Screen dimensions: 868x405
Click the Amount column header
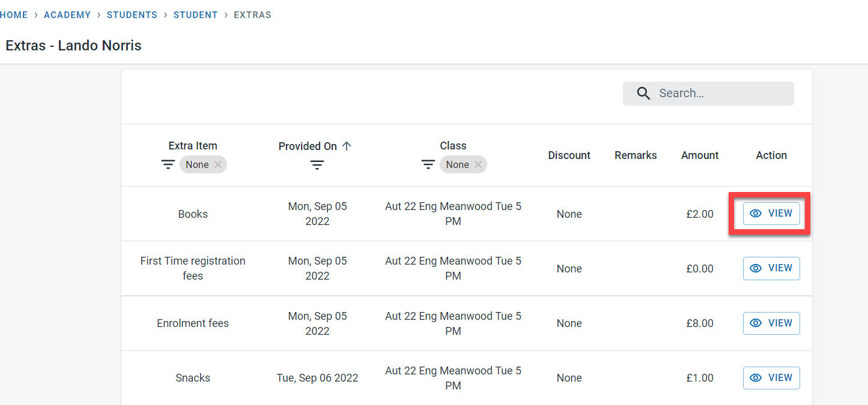(x=700, y=155)
